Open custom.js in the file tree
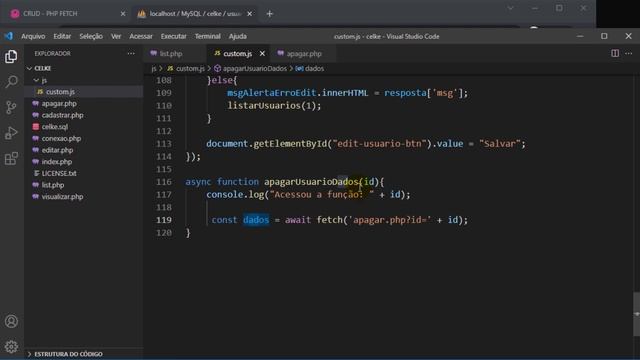This screenshot has width=640, height=360. pyautogui.click(x=60, y=92)
